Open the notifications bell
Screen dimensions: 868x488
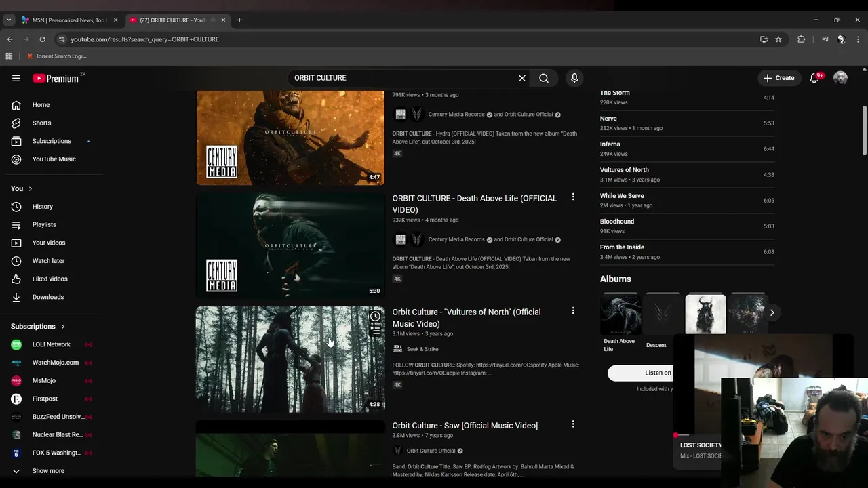point(814,78)
